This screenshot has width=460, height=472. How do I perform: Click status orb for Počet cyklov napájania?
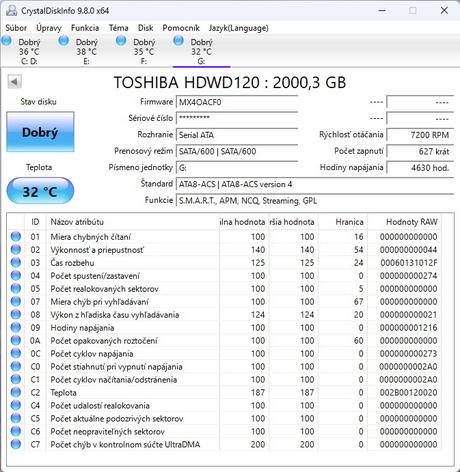click(x=16, y=353)
